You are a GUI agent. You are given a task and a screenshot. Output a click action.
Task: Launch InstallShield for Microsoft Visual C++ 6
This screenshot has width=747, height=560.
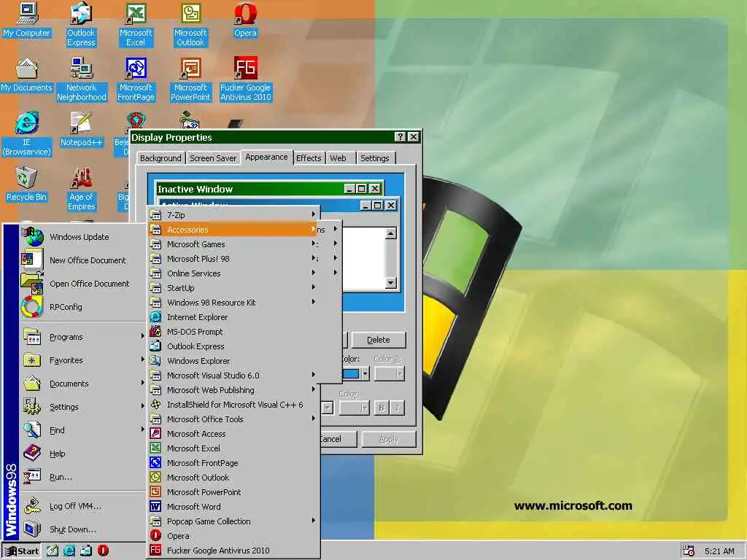point(233,404)
